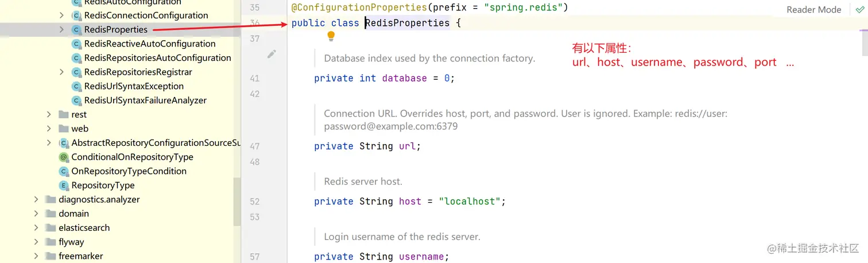Click the OnRepositoryTypeCondition class icon
The image size is (868, 263).
coord(64,171)
